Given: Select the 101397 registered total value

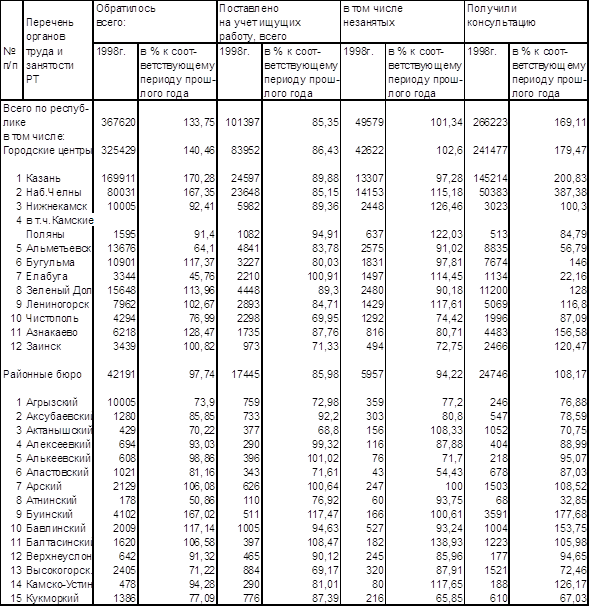Looking at the screenshot, I should click(242, 122).
